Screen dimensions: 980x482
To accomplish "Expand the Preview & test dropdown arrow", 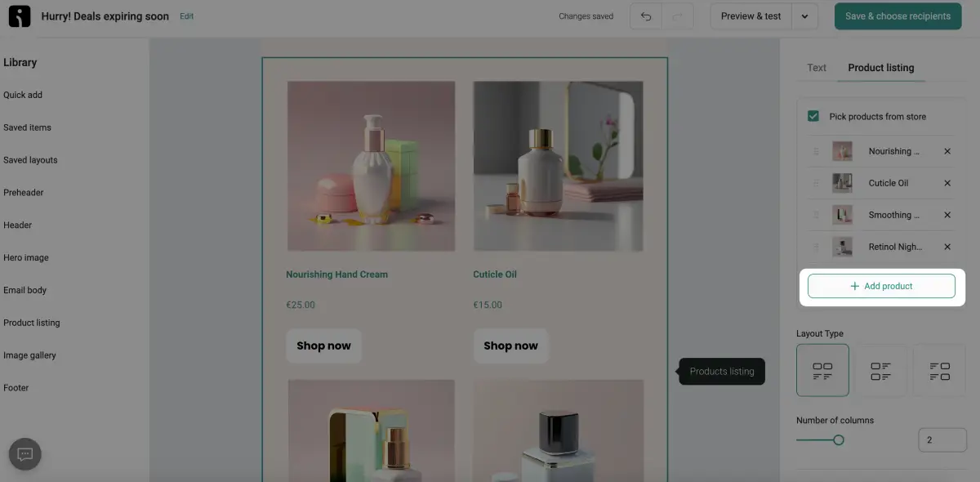I will (804, 16).
